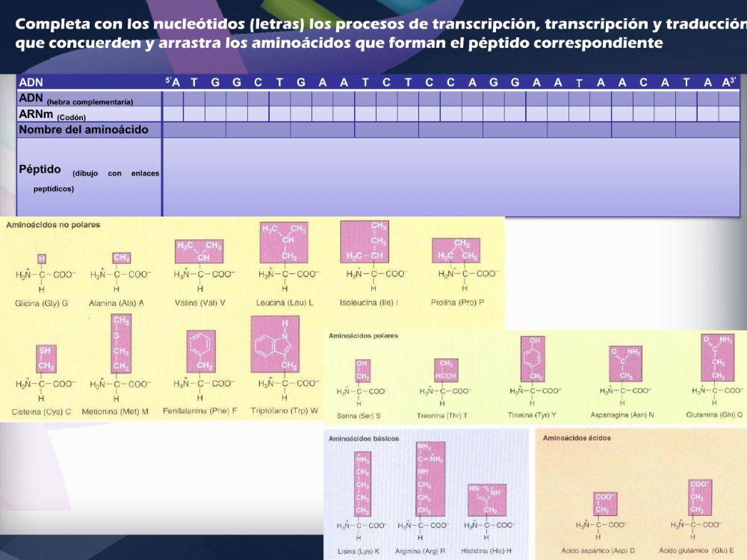The width and height of the screenshot is (747, 560).
Task: Click first empty cell of ARNm codon row
Action: pyautogui.click(x=173, y=114)
